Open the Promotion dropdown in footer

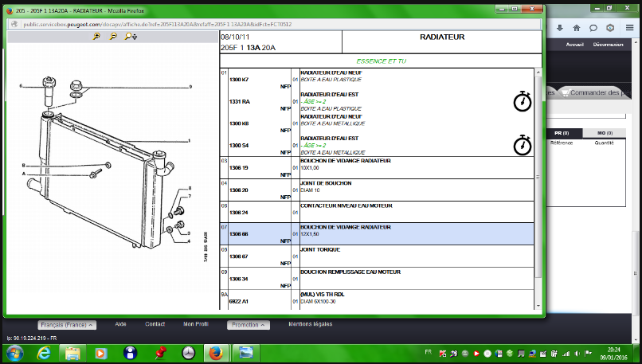249,325
